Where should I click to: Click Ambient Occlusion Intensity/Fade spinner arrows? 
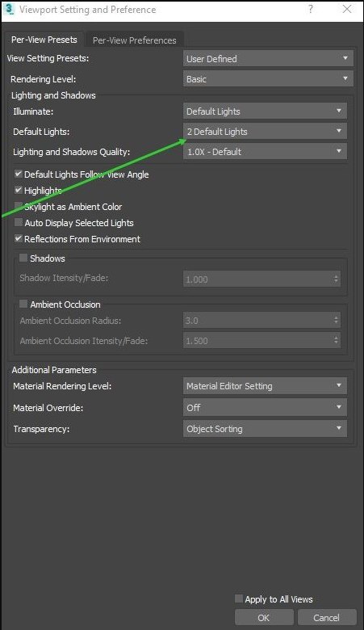337,341
